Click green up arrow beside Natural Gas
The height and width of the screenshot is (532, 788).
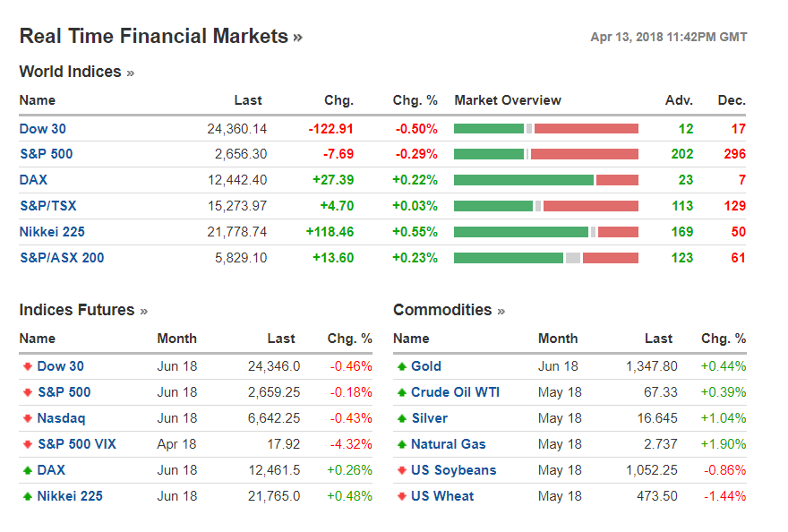[401, 444]
